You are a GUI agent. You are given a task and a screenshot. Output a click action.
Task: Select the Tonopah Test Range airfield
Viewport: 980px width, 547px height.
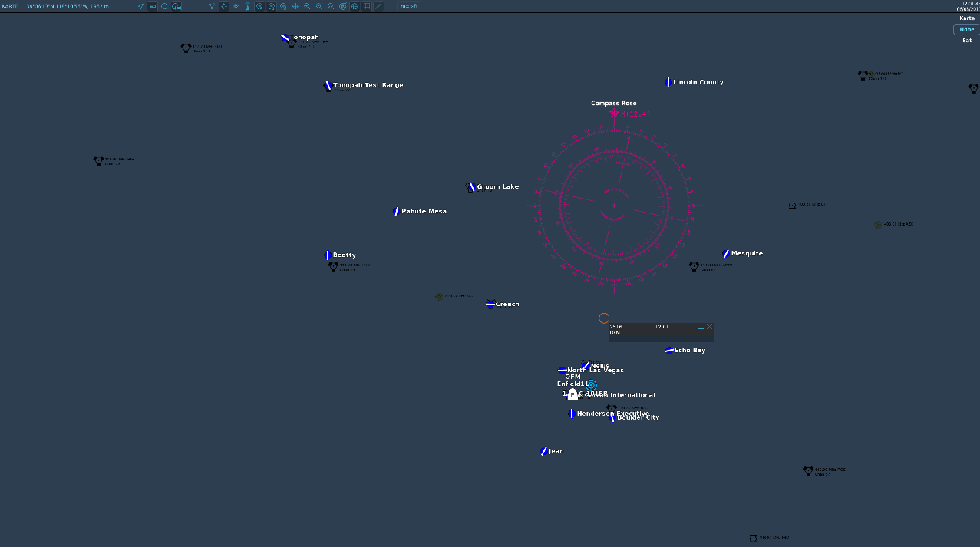[328, 86]
